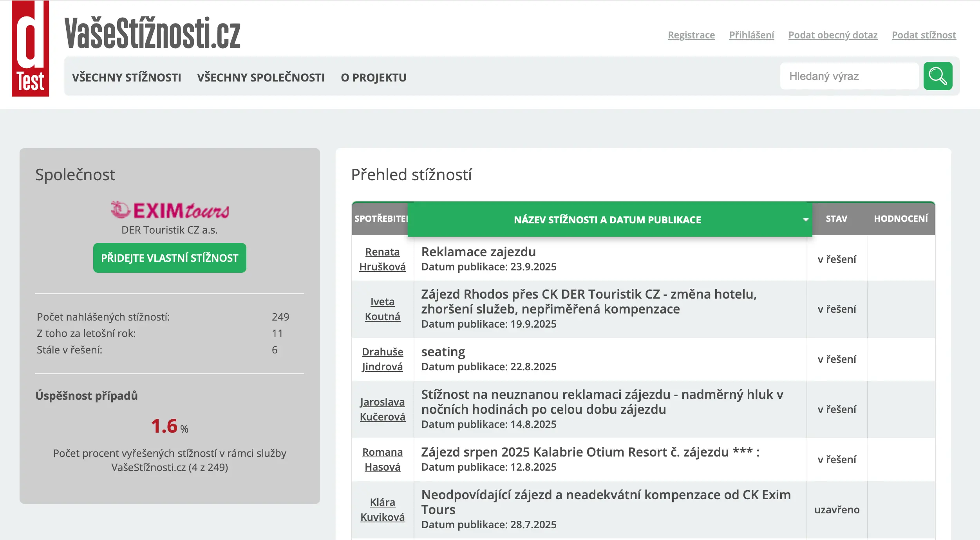
Task: Open Podat obecný dotaz link
Action: (x=833, y=35)
